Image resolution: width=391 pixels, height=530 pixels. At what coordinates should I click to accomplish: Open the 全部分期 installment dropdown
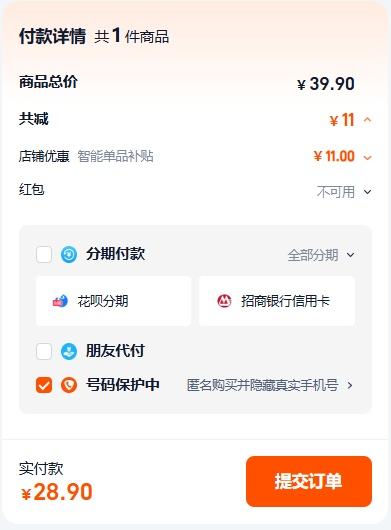tap(321, 255)
